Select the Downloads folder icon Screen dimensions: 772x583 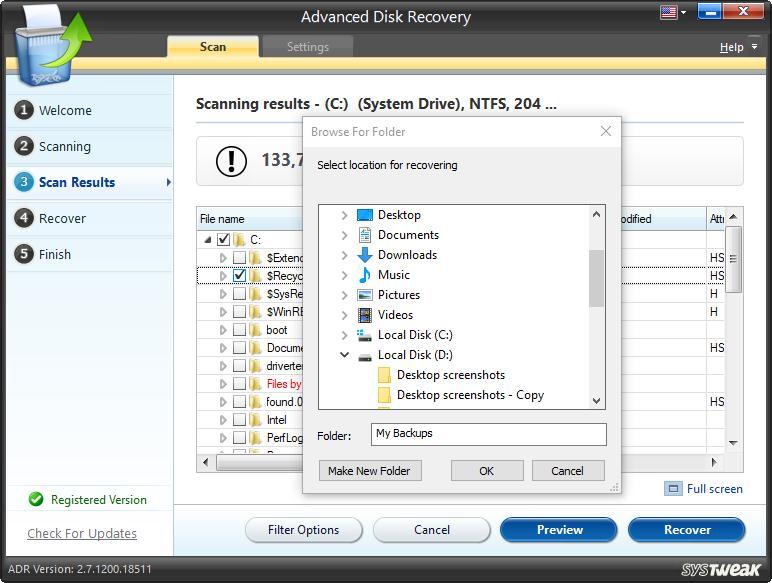point(365,255)
